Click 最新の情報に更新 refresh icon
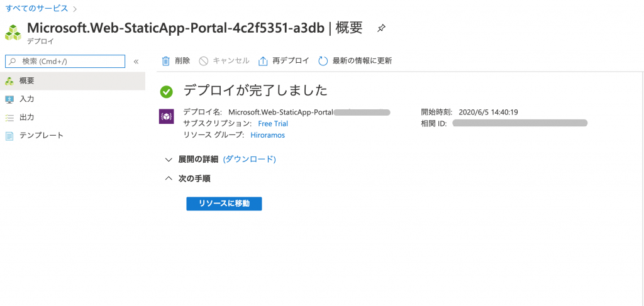This screenshot has height=306, width=644. [323, 61]
